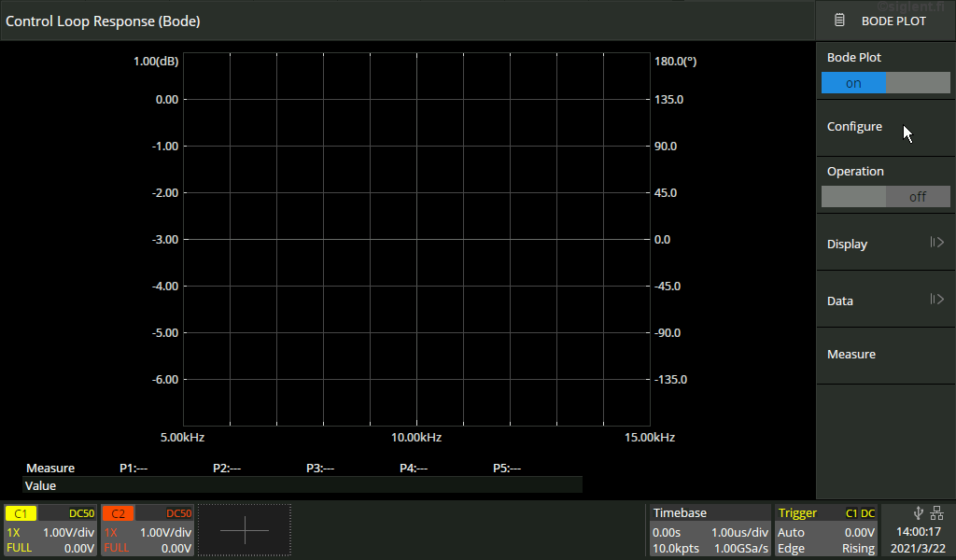Click the P5:--- measurement entry
956x560 pixels.
click(x=507, y=468)
